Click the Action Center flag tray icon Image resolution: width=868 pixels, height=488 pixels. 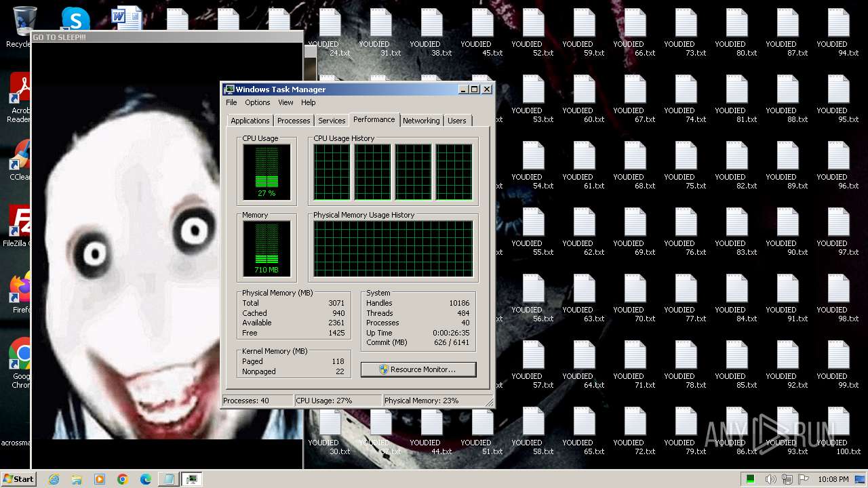(x=804, y=479)
